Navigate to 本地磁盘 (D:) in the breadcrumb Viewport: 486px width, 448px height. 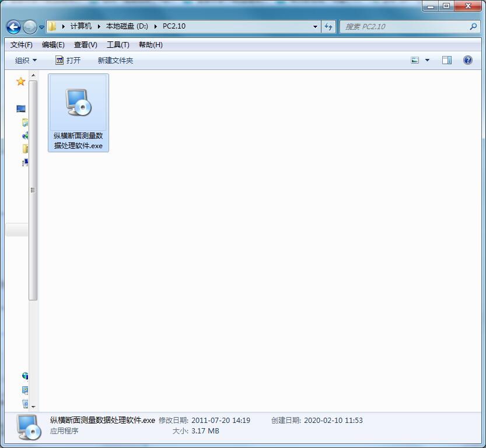127,26
